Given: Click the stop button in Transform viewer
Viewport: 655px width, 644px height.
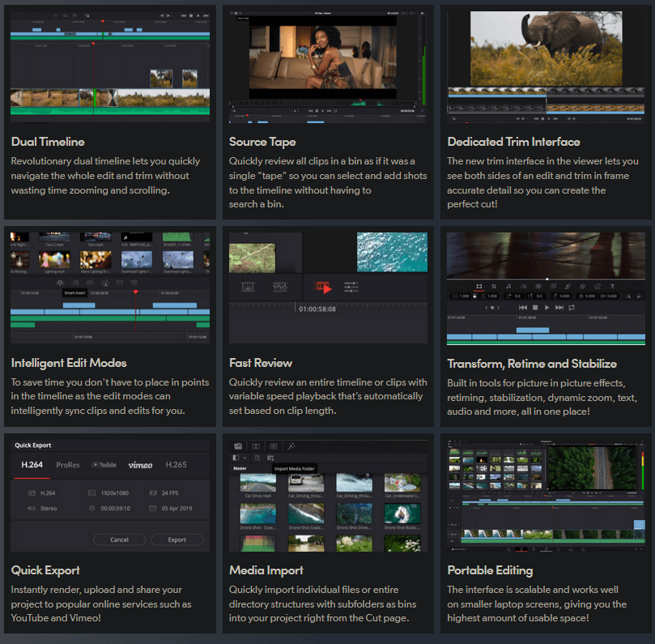Looking at the screenshot, I should (534, 308).
